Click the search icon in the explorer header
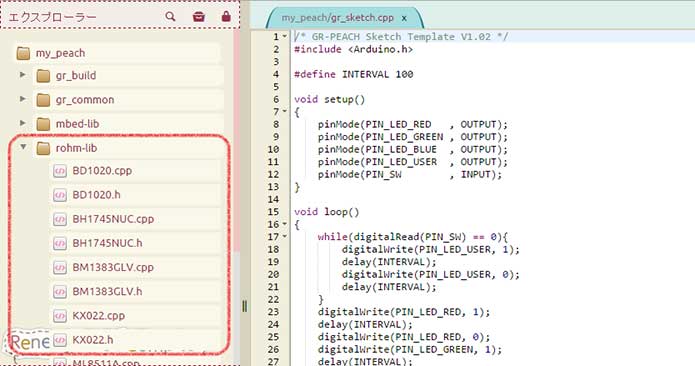This screenshot has height=366, width=695. click(x=170, y=17)
